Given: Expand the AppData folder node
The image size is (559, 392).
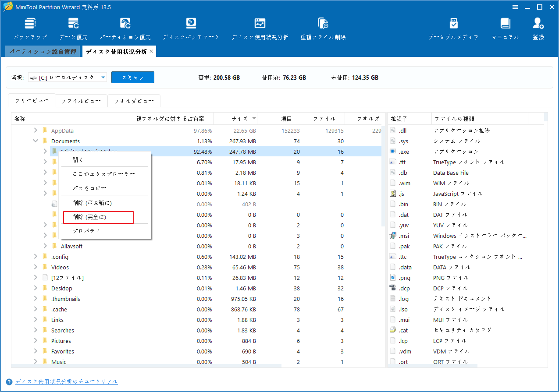Looking at the screenshot, I should 35,130.
